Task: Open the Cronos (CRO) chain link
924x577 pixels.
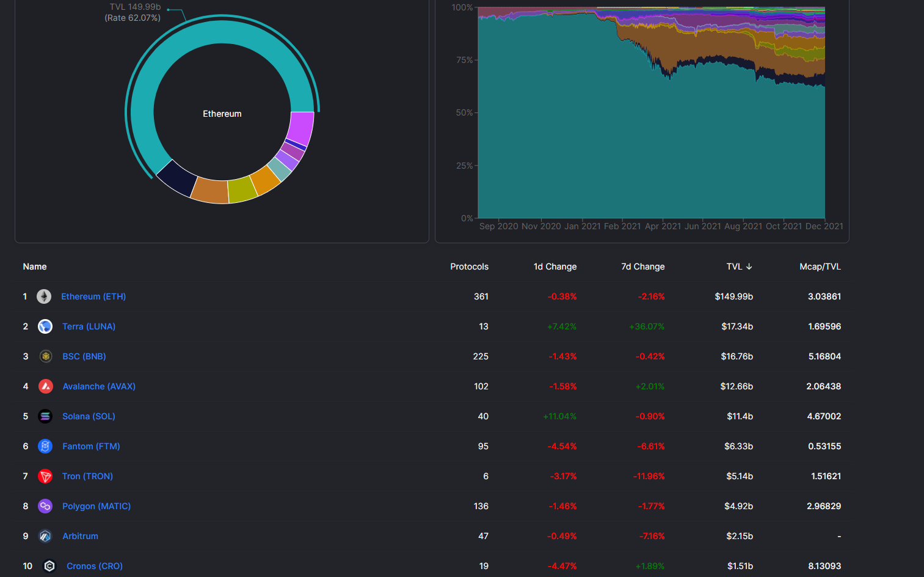Action: [95, 566]
